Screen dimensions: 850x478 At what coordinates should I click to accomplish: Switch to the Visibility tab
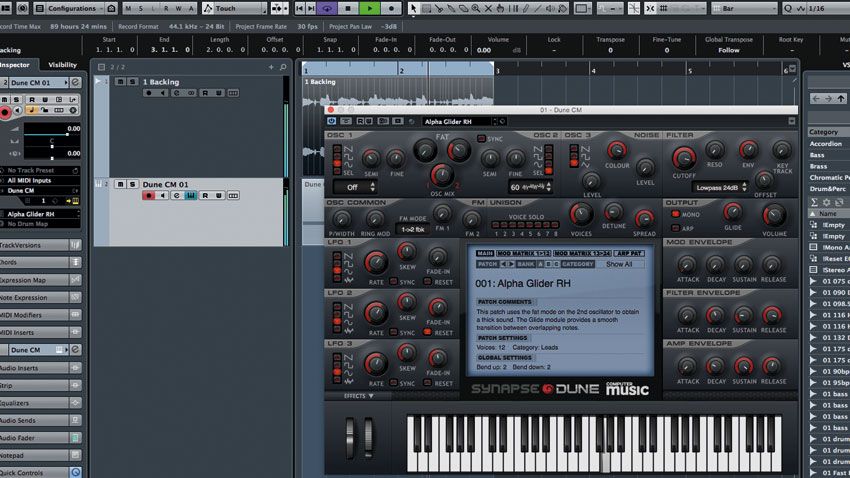pos(62,65)
